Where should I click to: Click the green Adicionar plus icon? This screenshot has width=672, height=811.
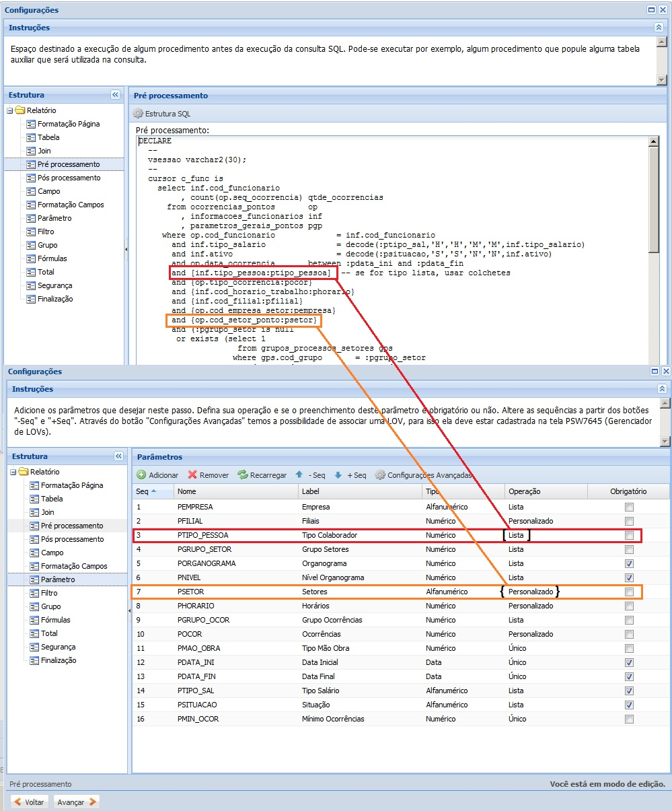click(x=141, y=475)
